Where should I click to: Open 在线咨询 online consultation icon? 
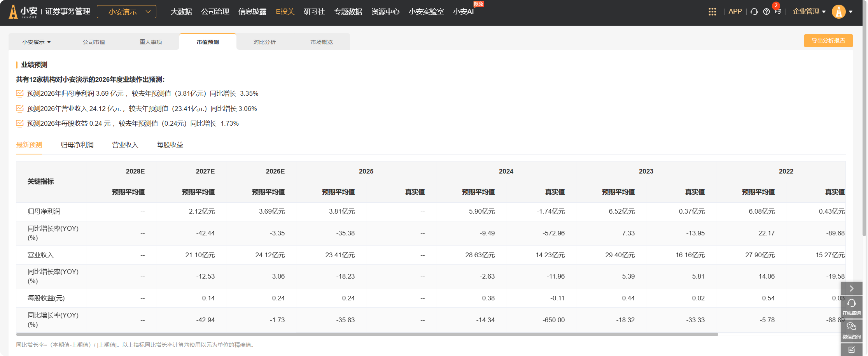point(851,307)
